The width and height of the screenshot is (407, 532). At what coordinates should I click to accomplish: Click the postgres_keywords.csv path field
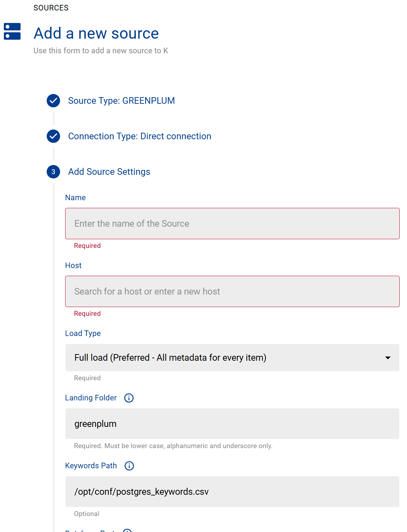coord(232,492)
